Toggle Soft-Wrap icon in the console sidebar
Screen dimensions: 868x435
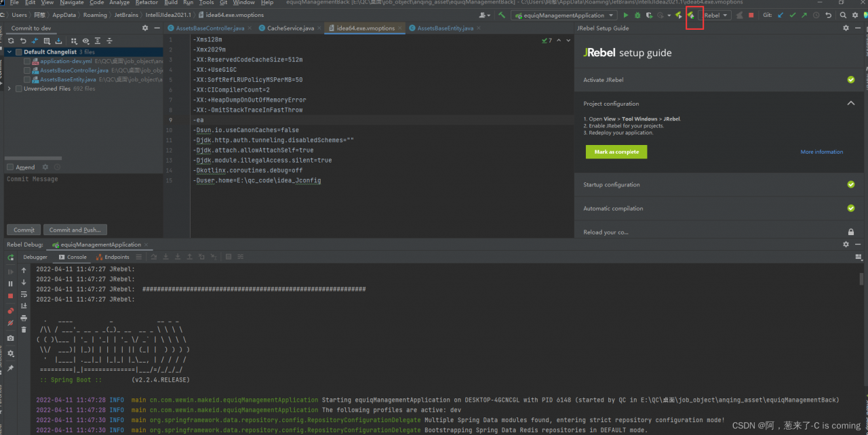coord(24,294)
